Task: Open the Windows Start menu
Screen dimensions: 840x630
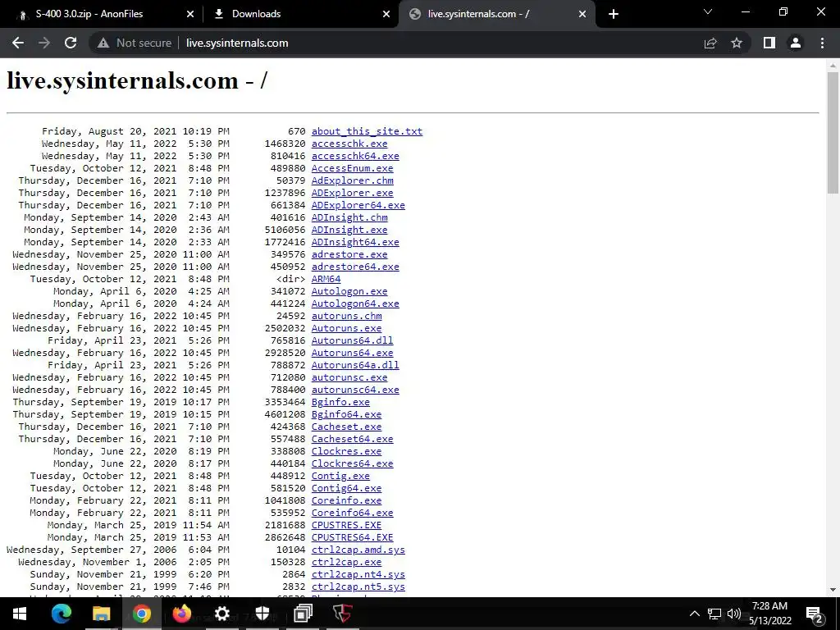Action: [20, 614]
